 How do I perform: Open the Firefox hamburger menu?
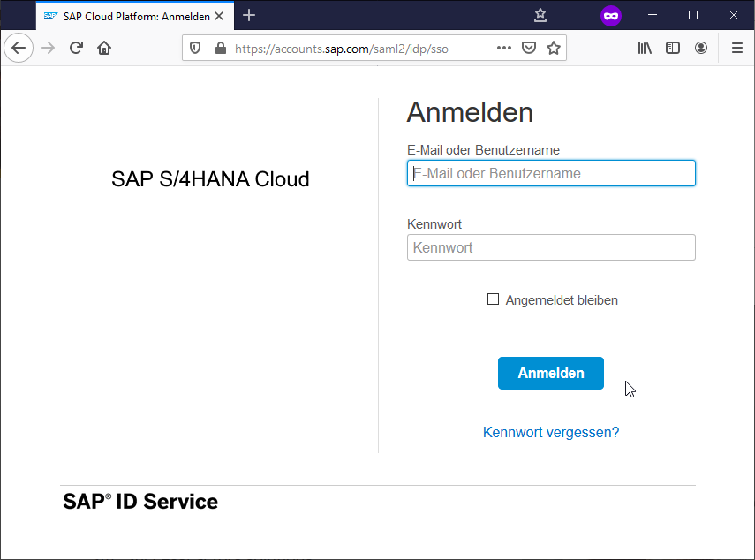(x=737, y=48)
